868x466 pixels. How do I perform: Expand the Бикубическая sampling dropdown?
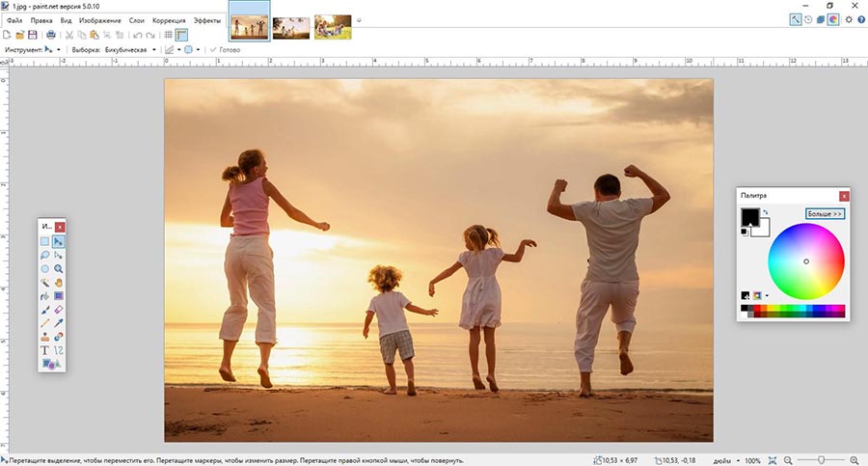tap(153, 49)
